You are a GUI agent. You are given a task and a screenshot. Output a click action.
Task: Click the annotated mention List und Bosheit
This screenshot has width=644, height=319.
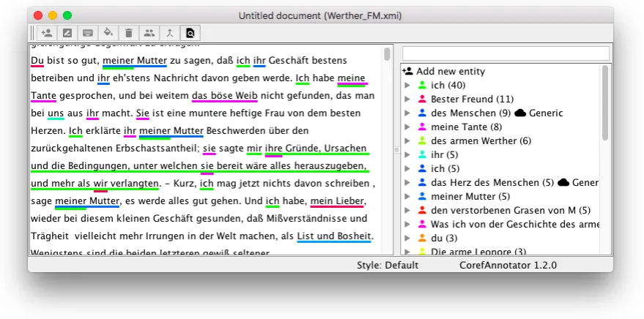point(334,236)
